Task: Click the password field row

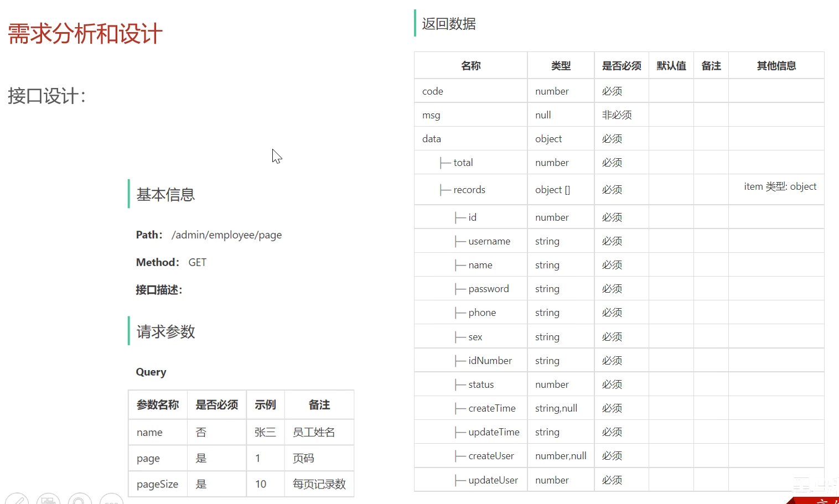Action: (619, 289)
